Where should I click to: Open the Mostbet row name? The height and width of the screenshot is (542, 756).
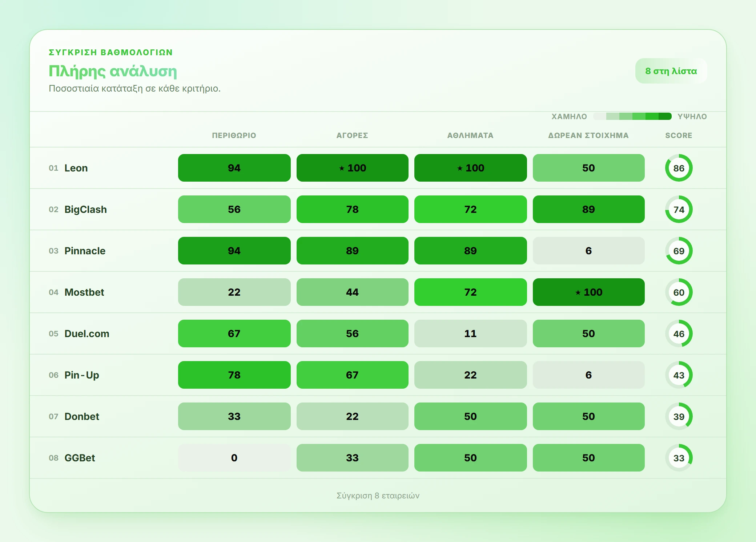[84, 292]
